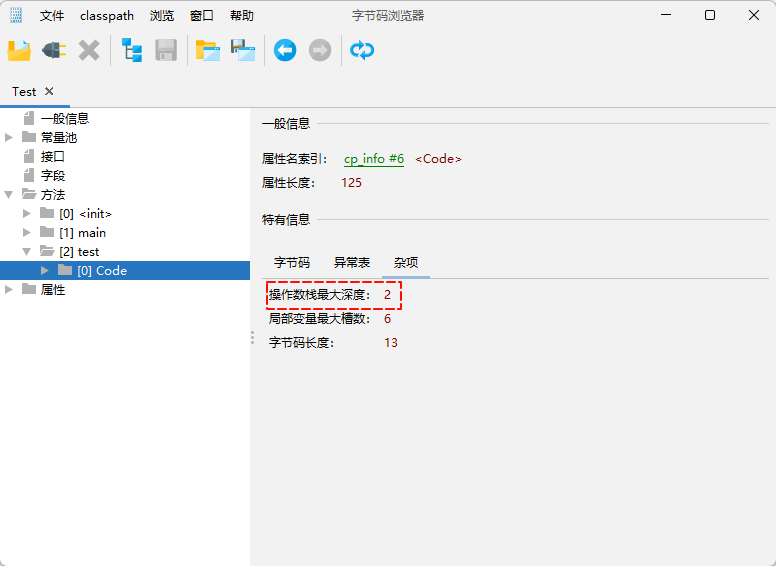Follow the cp_info #6 link
The height and width of the screenshot is (566, 776).
point(374,159)
